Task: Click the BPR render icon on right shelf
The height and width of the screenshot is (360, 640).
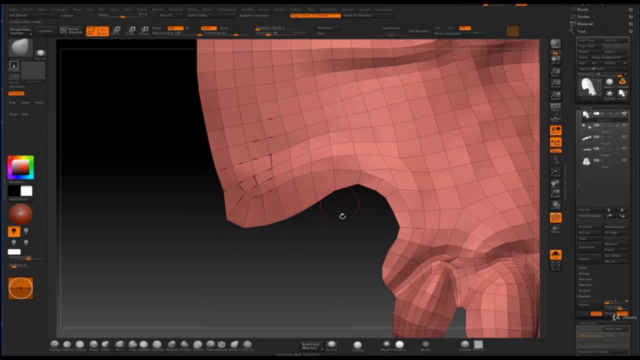Action: (556, 45)
